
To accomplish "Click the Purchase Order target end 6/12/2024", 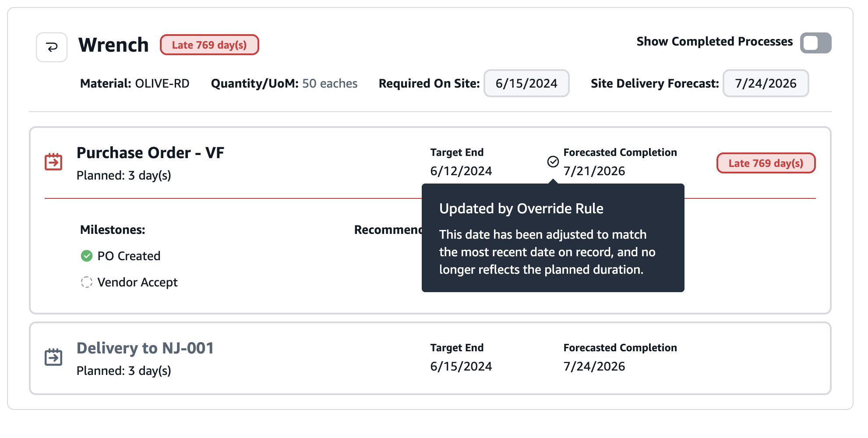I will coord(461,171).
